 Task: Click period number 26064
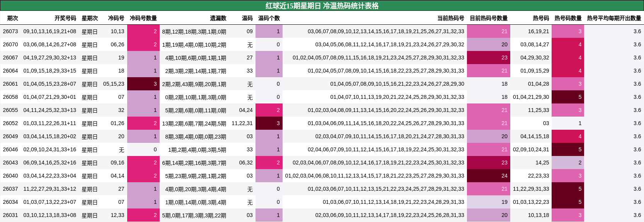tap(10, 71)
